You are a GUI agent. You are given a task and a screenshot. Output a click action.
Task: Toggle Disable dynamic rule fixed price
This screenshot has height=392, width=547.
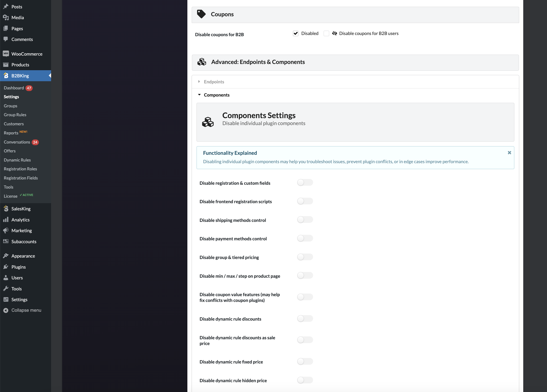(305, 362)
